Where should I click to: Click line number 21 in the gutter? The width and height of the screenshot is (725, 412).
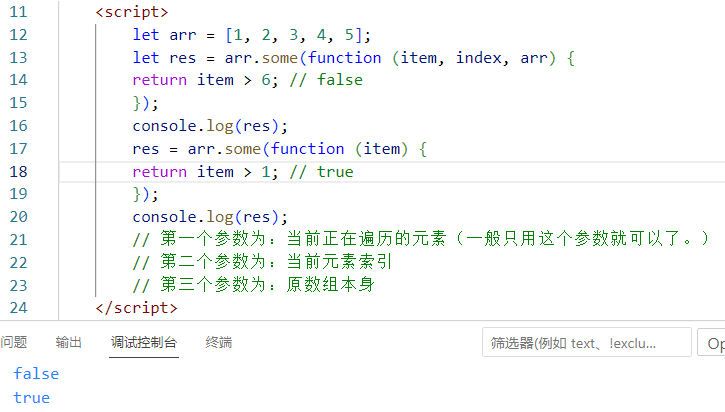pyautogui.click(x=18, y=240)
